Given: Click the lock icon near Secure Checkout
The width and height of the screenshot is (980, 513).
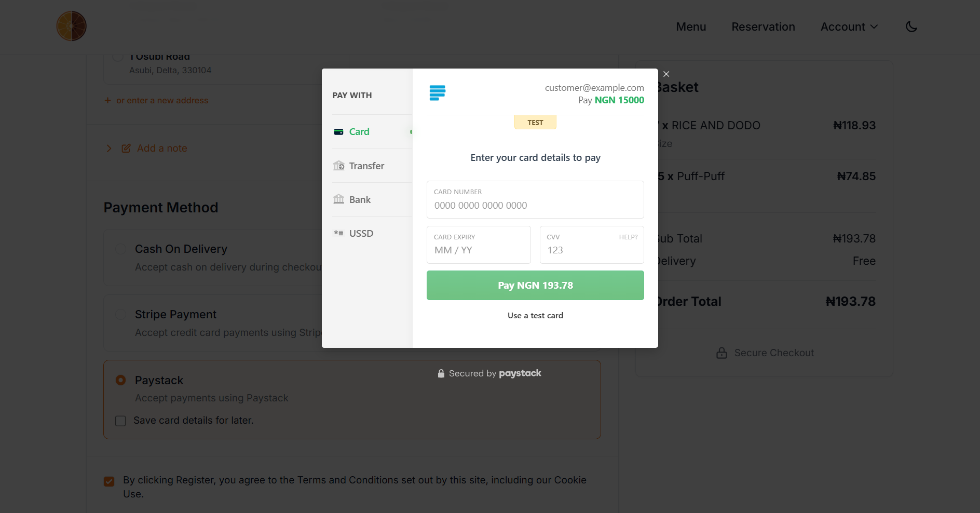Looking at the screenshot, I should (722, 353).
